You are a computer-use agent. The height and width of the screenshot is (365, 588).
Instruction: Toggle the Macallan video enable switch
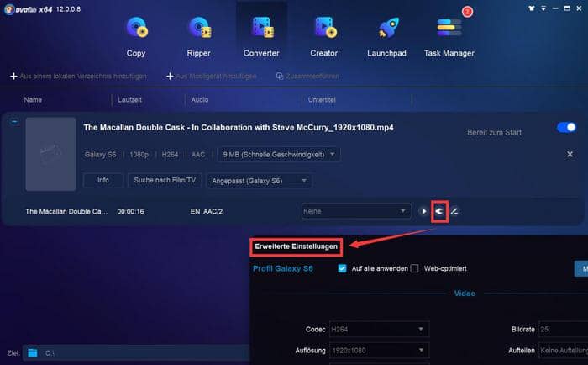pyautogui.click(x=566, y=127)
